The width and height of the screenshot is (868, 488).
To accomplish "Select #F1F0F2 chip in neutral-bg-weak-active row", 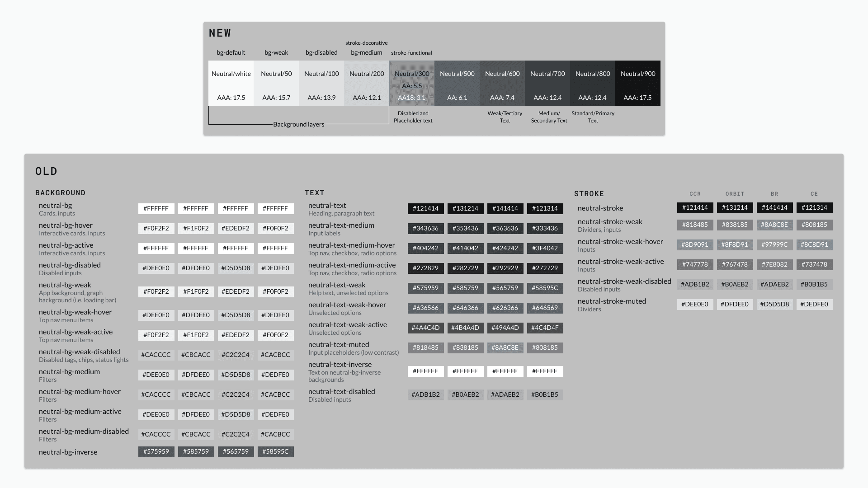I will click(196, 335).
